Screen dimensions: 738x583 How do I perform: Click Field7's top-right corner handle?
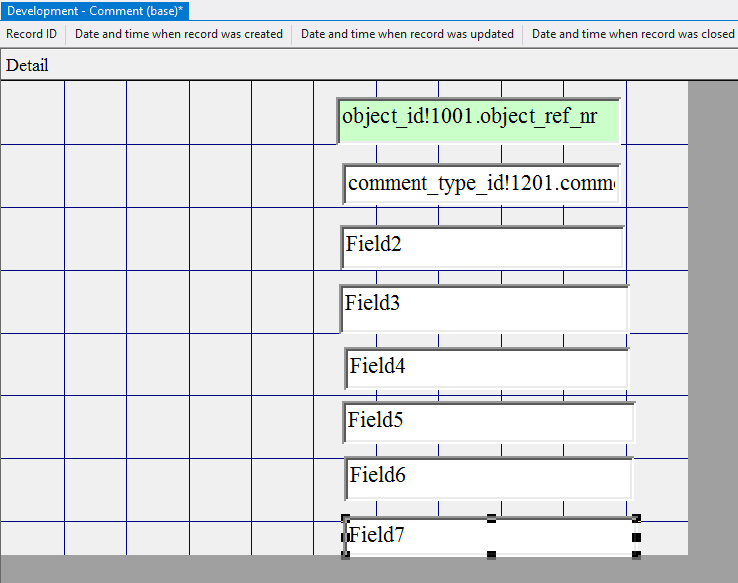[x=636, y=518]
